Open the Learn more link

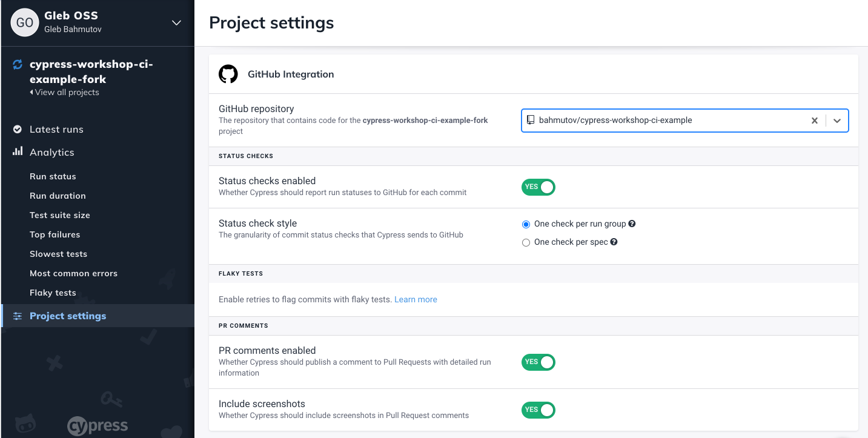tap(416, 299)
